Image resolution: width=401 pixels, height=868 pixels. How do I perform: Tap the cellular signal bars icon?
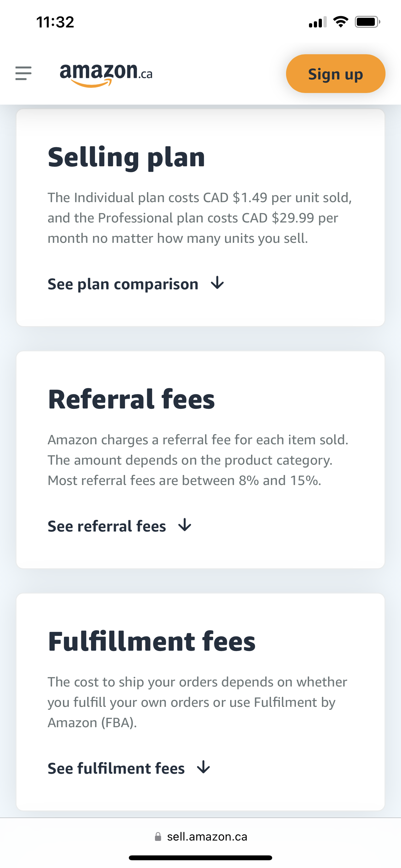[x=318, y=22]
